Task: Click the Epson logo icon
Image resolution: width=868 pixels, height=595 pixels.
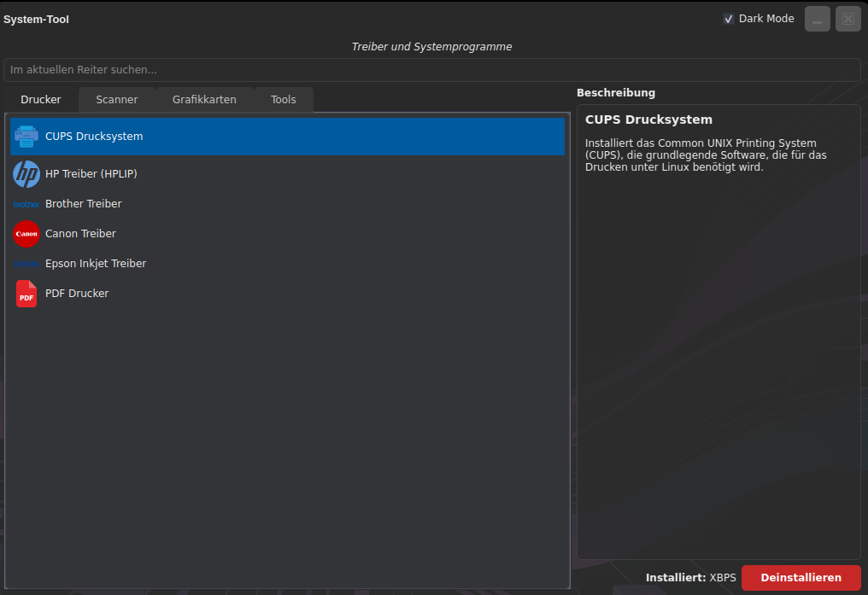Action: click(x=26, y=264)
